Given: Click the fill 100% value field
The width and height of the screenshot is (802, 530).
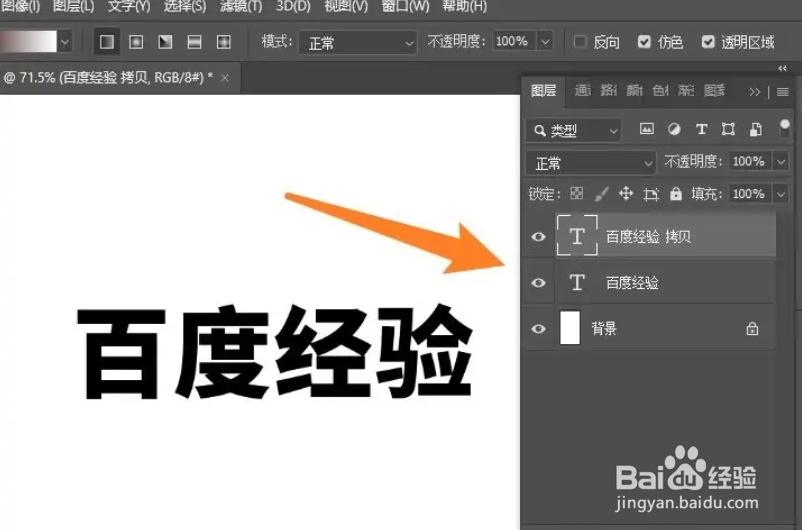Looking at the screenshot, I should tap(750, 194).
